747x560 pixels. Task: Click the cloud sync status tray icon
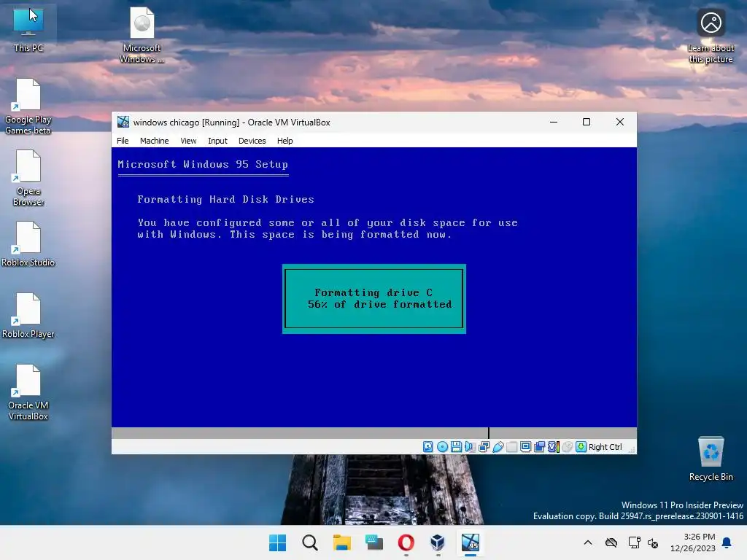(611, 542)
